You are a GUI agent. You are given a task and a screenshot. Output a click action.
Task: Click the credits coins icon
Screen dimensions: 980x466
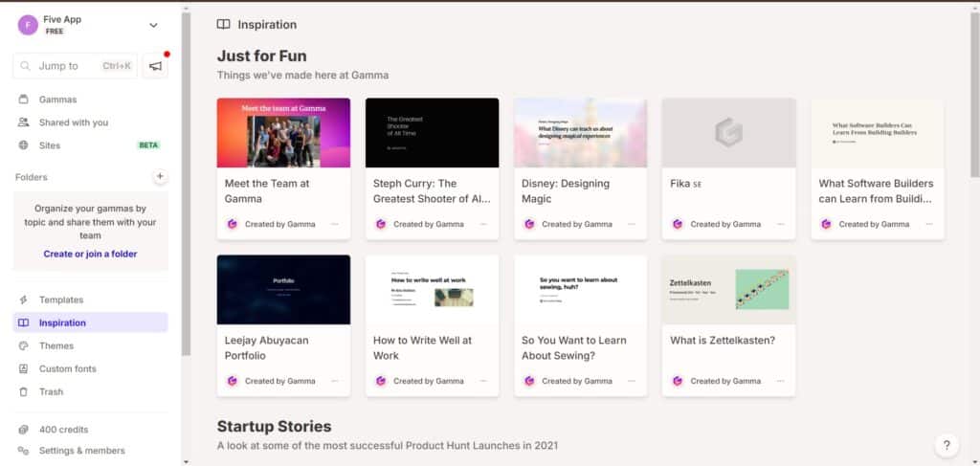pos(24,430)
